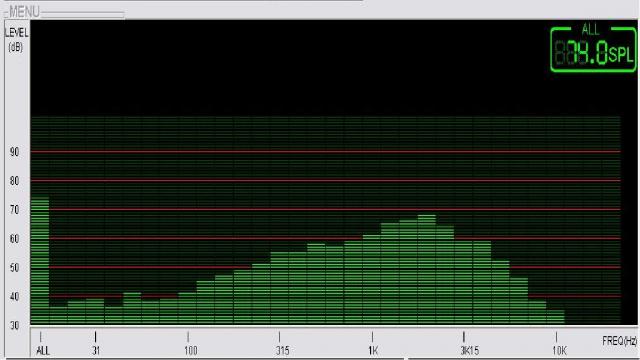Click the 3K15 frequency axis label

click(469, 351)
